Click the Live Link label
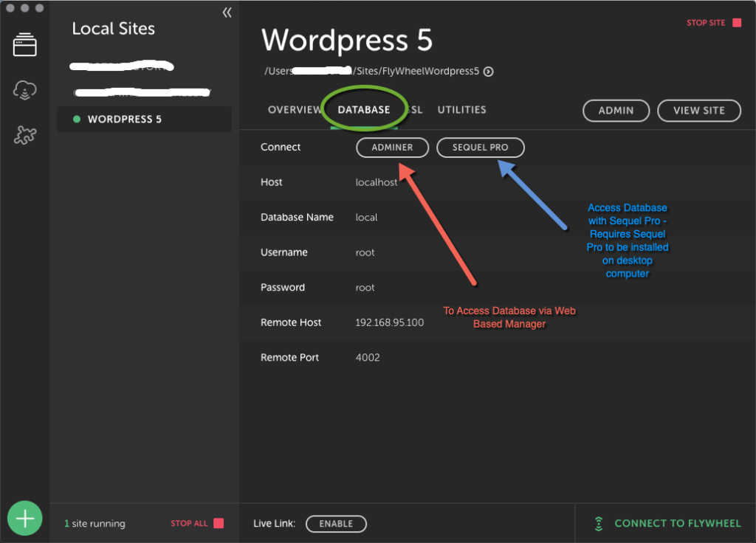This screenshot has height=543, width=756. click(x=275, y=523)
